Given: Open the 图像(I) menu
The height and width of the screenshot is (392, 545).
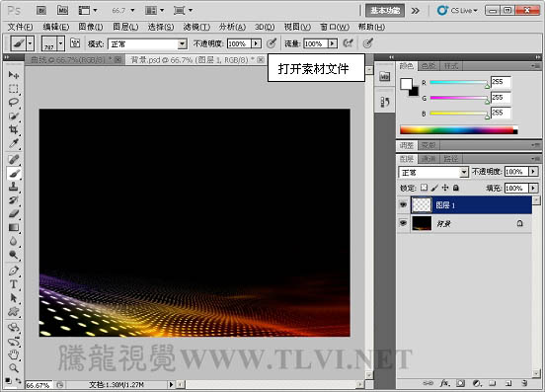Looking at the screenshot, I should click(x=91, y=27).
